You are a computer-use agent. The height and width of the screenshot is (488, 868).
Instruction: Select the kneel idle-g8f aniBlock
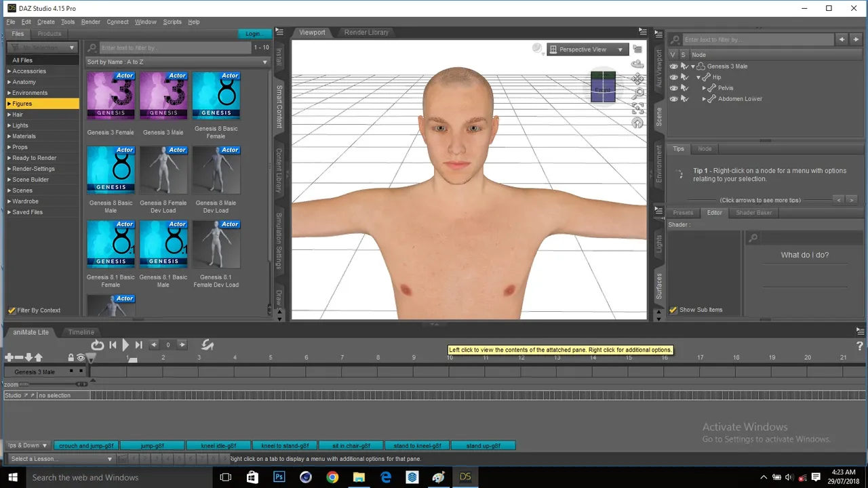click(218, 445)
